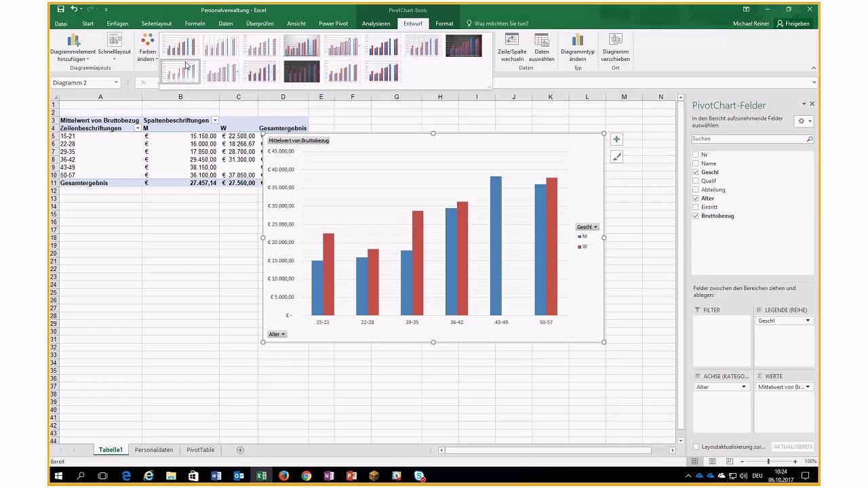Collapse the ribbon with arrow
Image resolution: width=868 pixels, height=488 pixels.
coord(814,68)
